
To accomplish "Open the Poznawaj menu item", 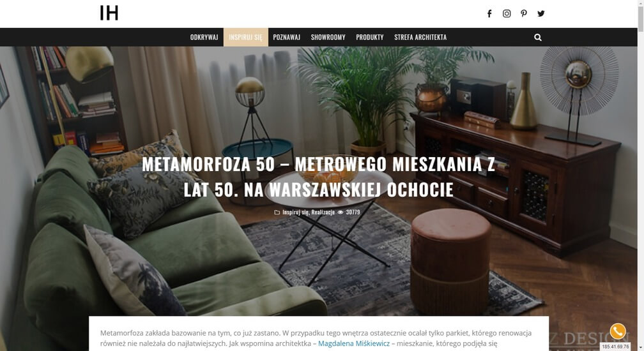I will pyautogui.click(x=287, y=37).
